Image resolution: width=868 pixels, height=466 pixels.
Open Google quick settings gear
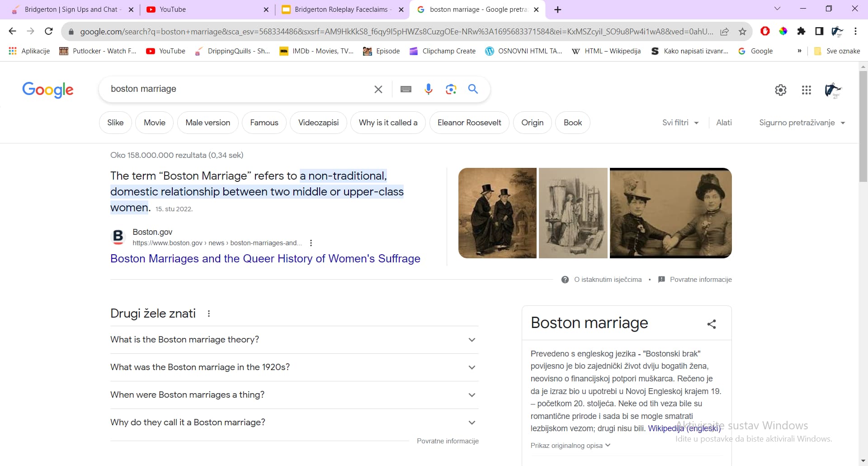[781, 90]
